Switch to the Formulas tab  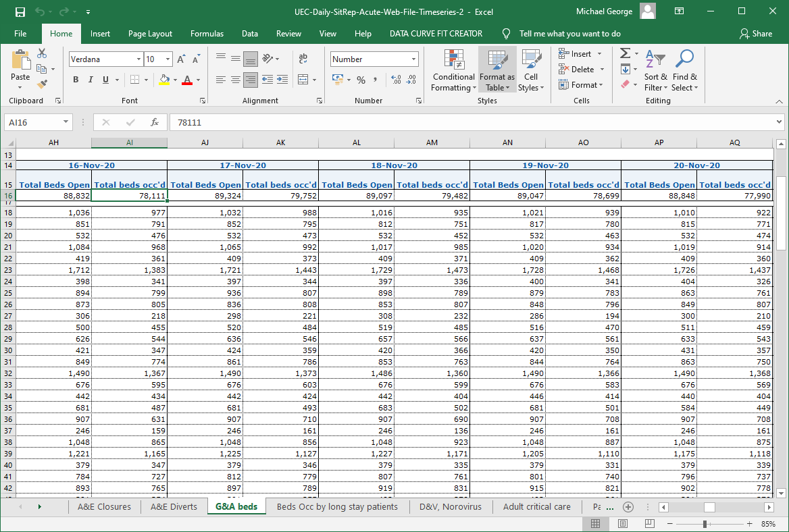(x=207, y=34)
